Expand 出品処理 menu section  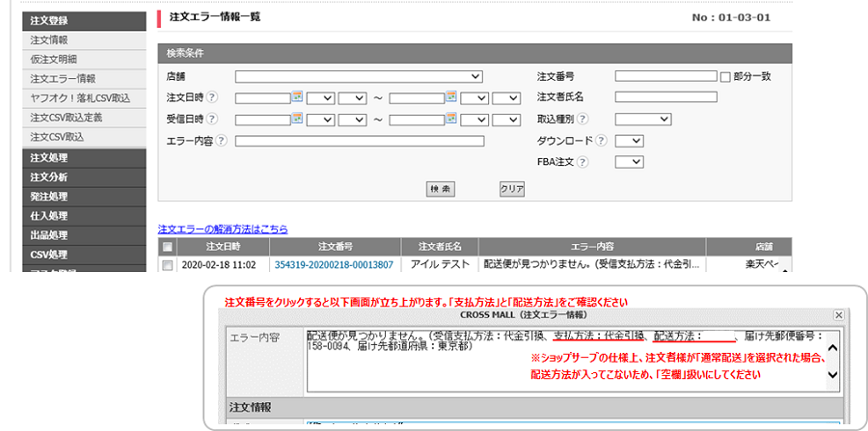pos(84,235)
